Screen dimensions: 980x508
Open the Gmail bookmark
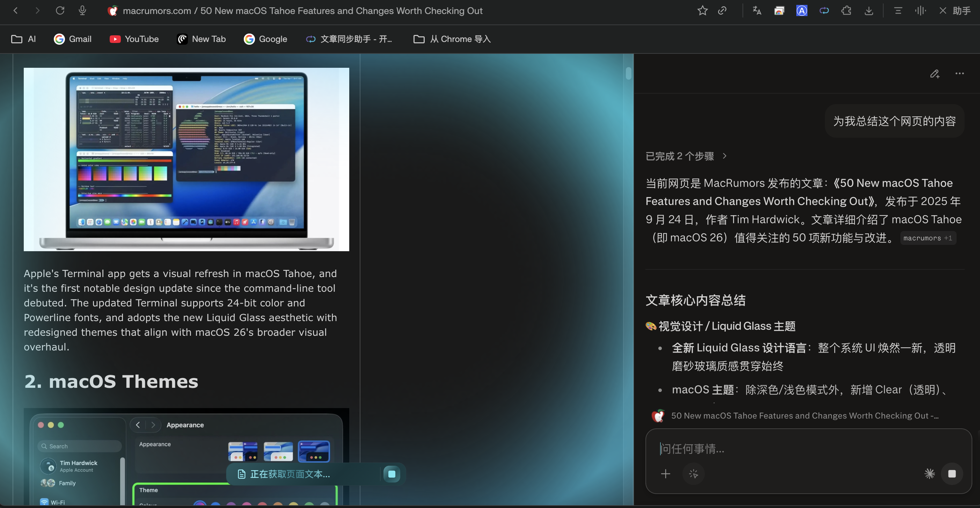click(73, 39)
